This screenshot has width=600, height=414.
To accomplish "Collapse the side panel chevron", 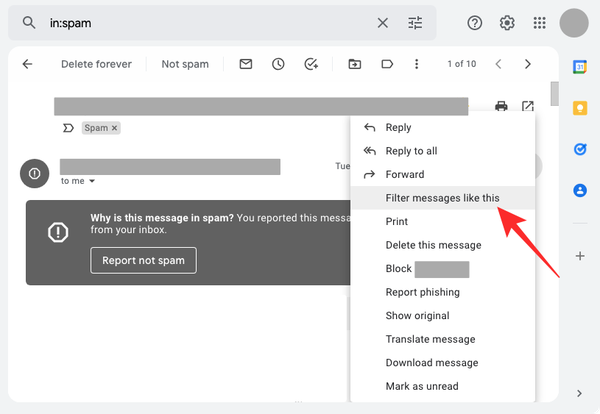I will [579, 393].
